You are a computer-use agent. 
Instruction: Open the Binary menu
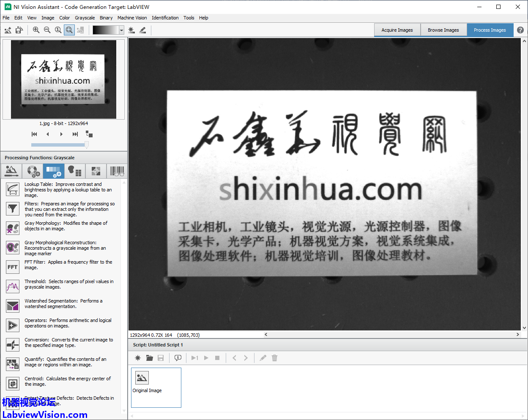[x=106, y=18]
